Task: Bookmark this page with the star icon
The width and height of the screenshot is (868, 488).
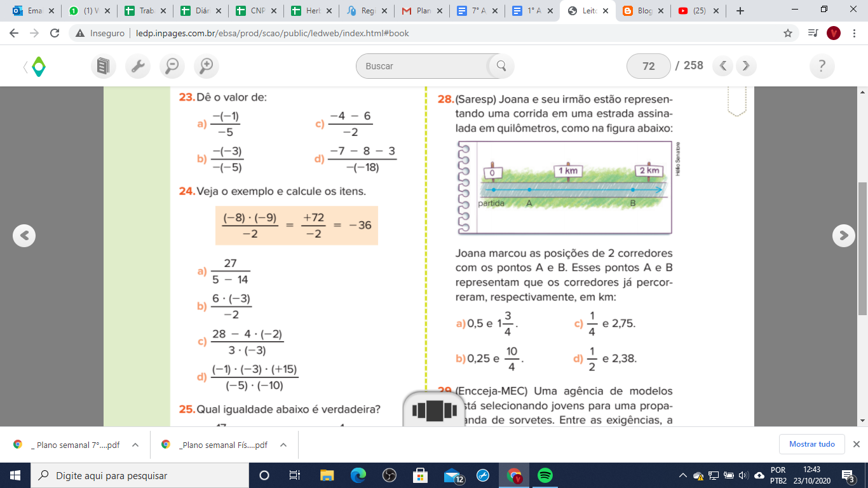Action: click(x=788, y=33)
